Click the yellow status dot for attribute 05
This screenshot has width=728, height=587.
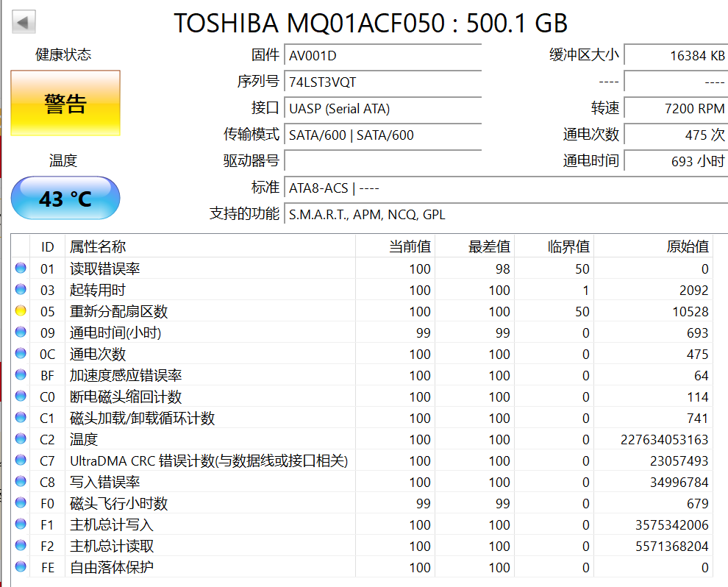(21, 311)
